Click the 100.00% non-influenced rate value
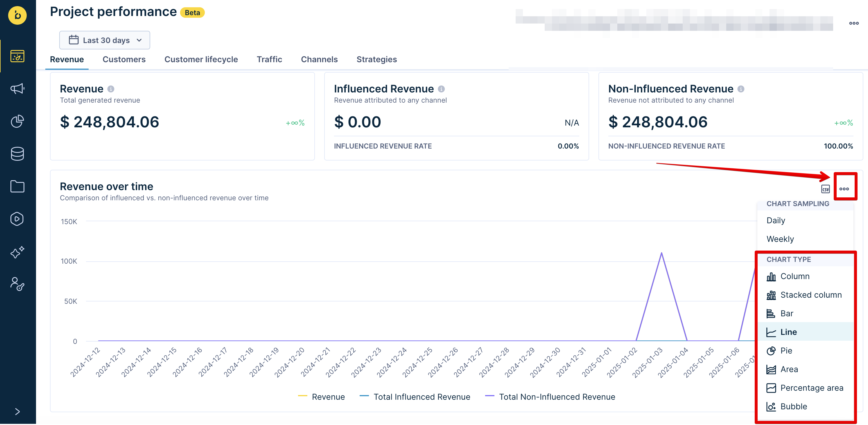The width and height of the screenshot is (868, 425). [838, 147]
